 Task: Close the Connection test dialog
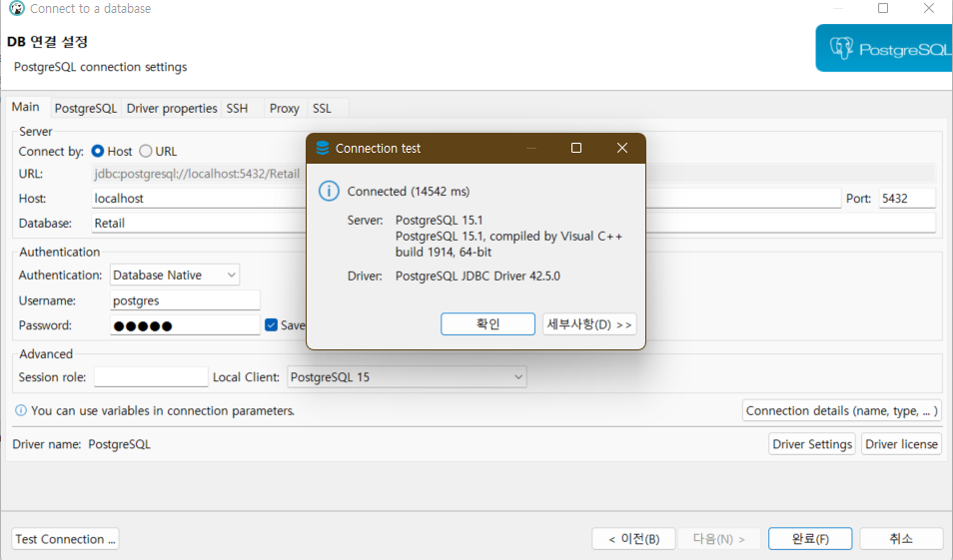(x=621, y=148)
